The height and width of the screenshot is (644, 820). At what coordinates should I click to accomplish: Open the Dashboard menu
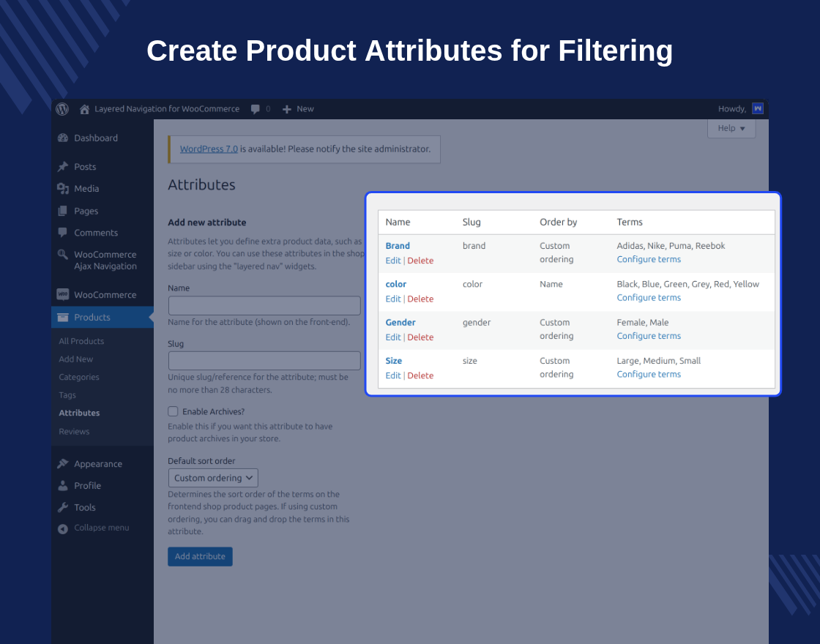pyautogui.click(x=96, y=138)
